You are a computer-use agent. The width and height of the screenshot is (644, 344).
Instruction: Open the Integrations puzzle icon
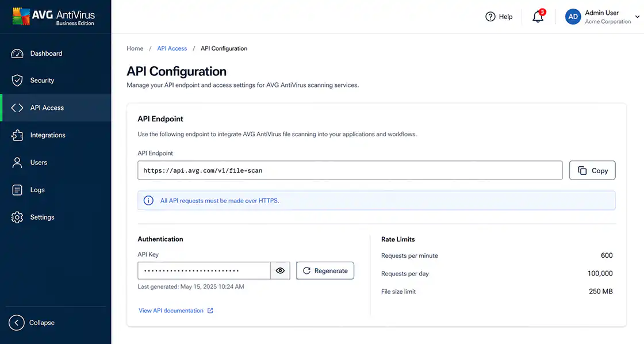[x=17, y=135]
